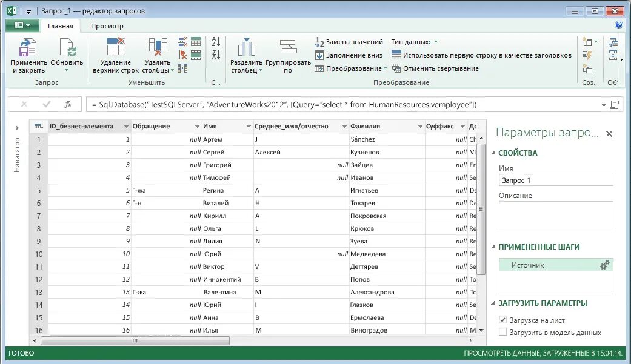Open quick access toolbar customize arrow
The height and width of the screenshot is (364, 631).
(x=28, y=12)
